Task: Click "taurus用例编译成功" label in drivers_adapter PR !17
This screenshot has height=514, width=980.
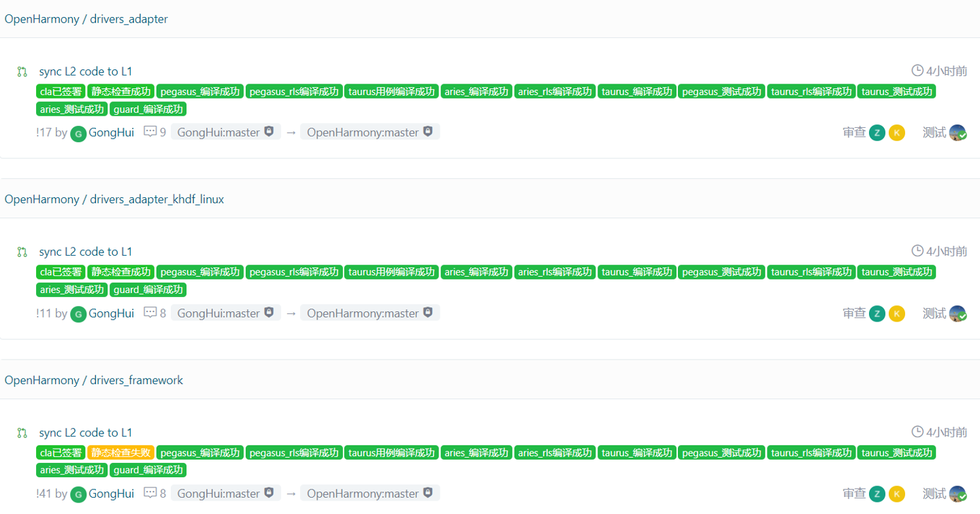Action: (x=392, y=91)
